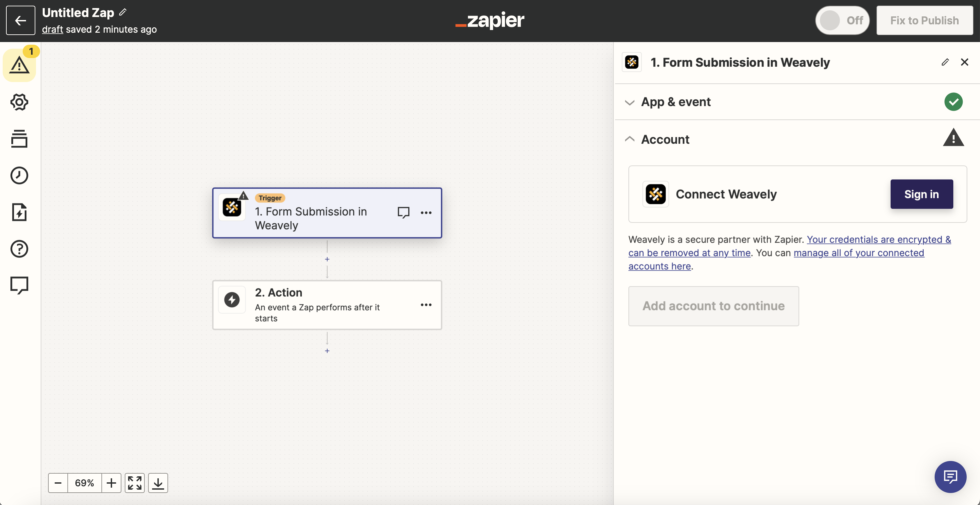Fit the Zap to view

click(135, 483)
